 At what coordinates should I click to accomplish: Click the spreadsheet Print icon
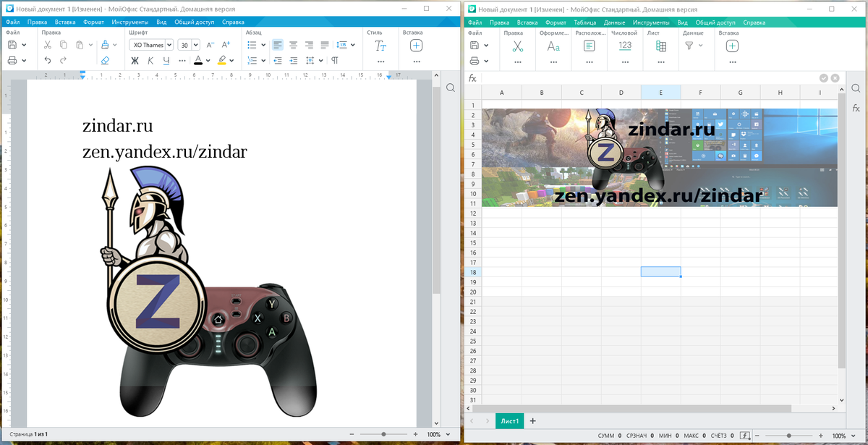pyautogui.click(x=475, y=61)
